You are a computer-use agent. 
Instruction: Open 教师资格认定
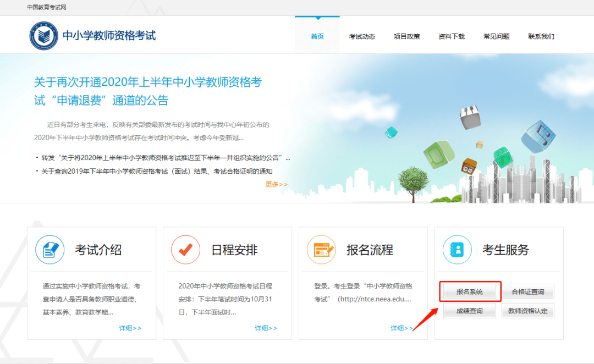528,311
